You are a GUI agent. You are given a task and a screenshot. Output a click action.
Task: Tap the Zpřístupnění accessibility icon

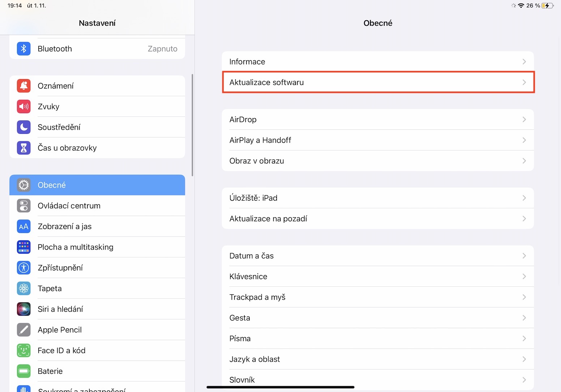(x=23, y=268)
